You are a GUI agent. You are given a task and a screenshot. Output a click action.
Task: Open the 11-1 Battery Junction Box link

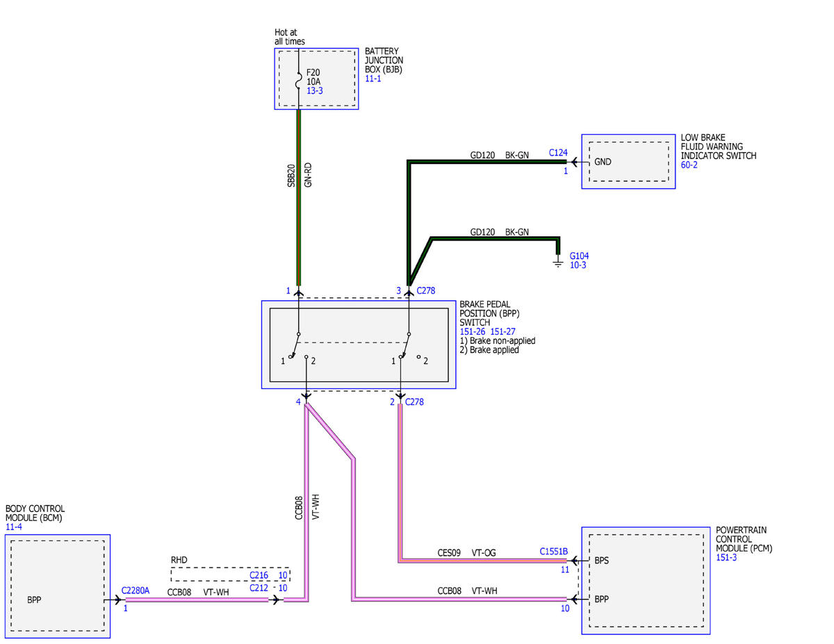[373, 79]
